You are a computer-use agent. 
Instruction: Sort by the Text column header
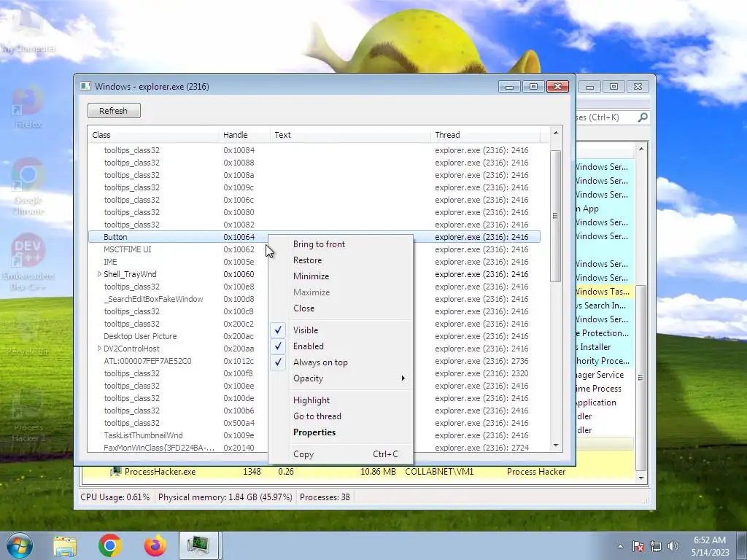(350, 135)
